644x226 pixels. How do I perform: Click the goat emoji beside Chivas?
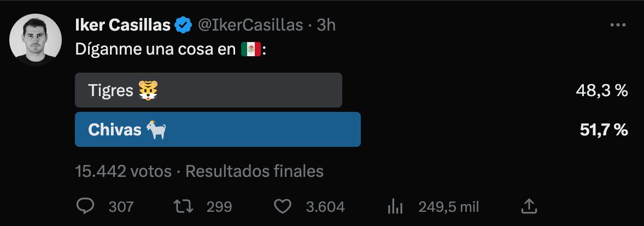click(x=156, y=129)
